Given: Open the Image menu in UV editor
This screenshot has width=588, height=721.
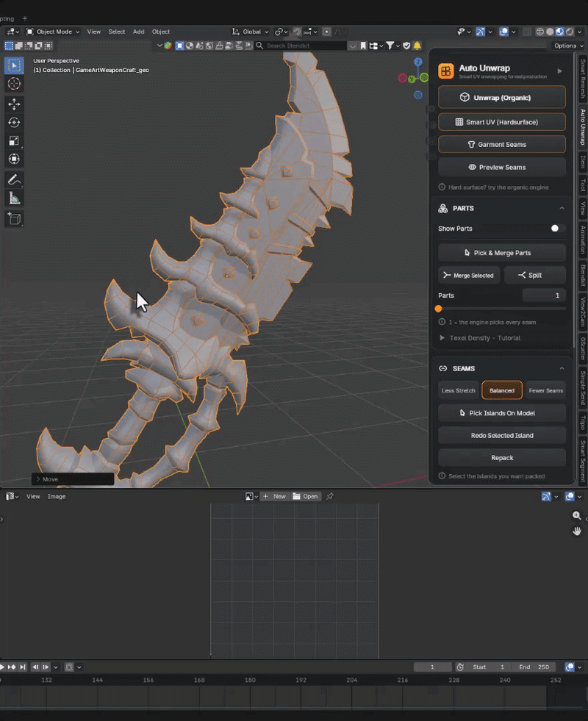Looking at the screenshot, I should click(57, 497).
